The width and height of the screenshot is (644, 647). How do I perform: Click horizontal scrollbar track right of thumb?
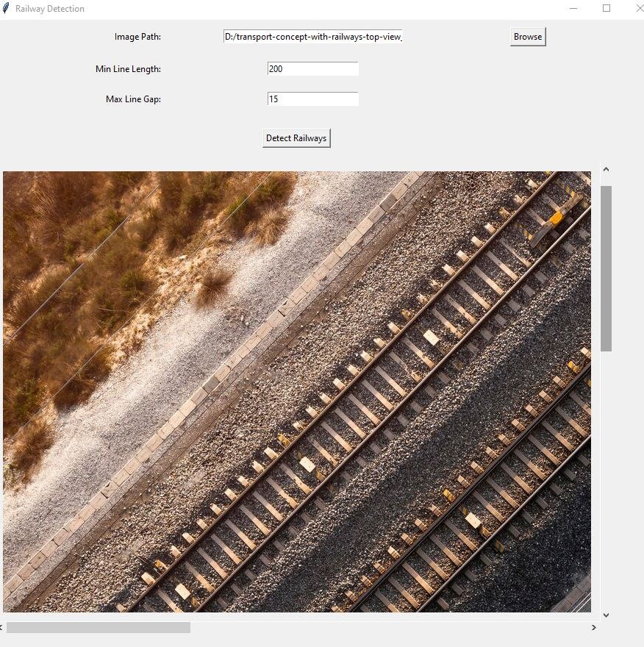[390, 628]
